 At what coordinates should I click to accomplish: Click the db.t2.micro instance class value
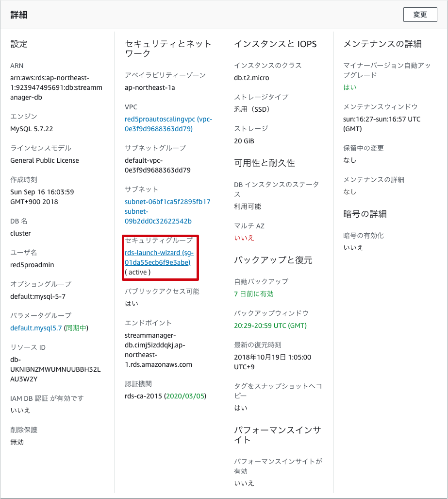(x=251, y=78)
